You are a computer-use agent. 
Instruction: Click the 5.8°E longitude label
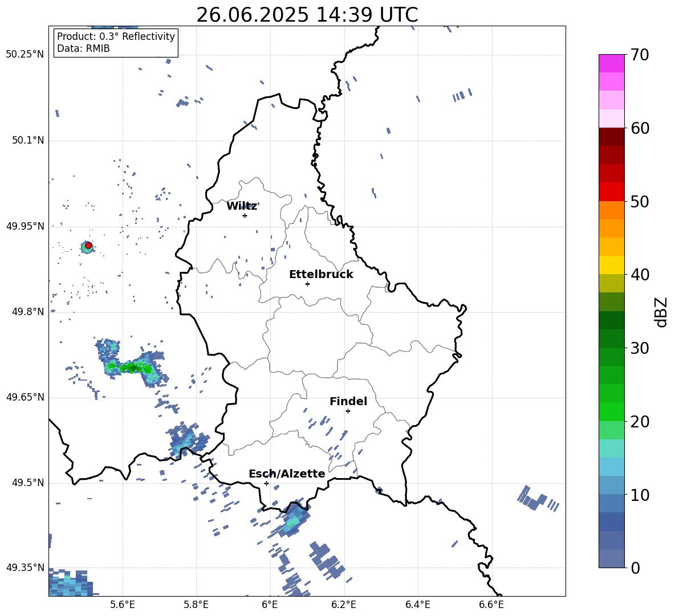[x=196, y=605]
